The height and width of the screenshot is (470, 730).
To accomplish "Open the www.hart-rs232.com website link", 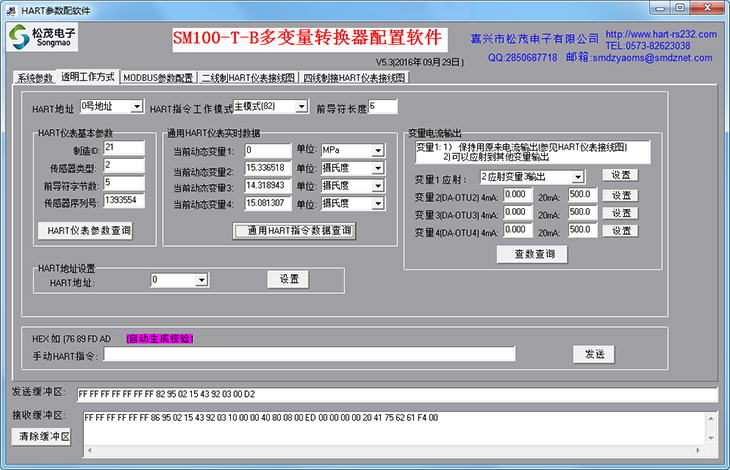I will pos(661,33).
